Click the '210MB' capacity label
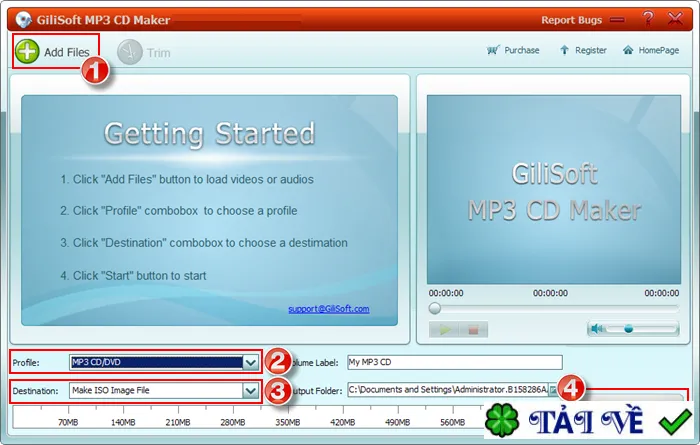Viewport: 700px width, 445px height. (178, 422)
